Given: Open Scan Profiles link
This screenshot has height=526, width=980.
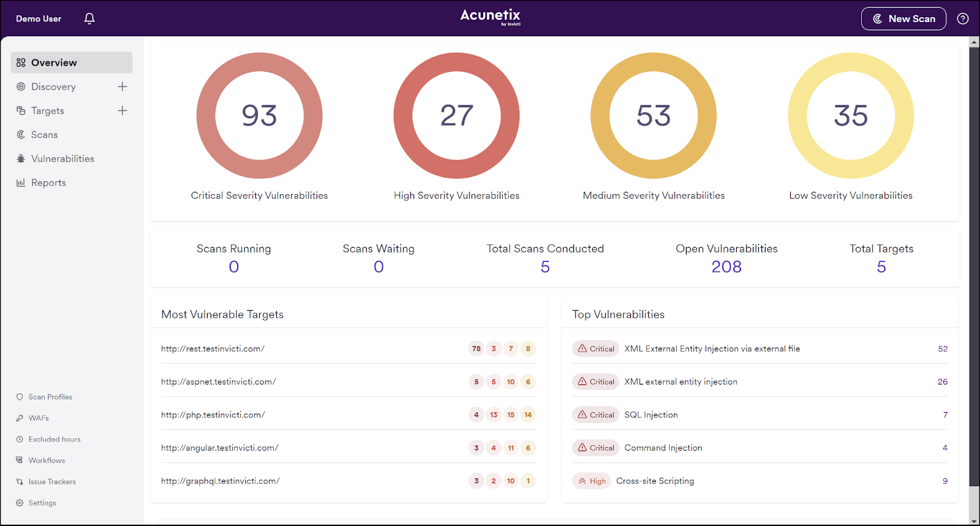Looking at the screenshot, I should click(x=50, y=397).
